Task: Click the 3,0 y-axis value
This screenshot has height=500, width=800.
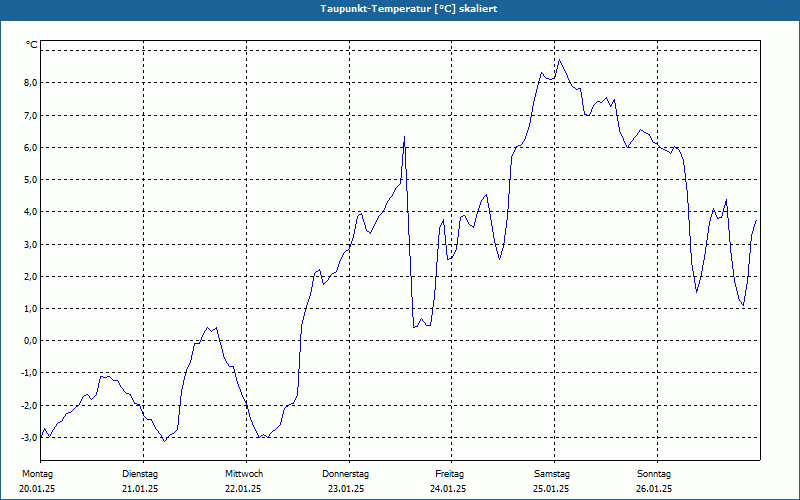Action: tap(30, 244)
